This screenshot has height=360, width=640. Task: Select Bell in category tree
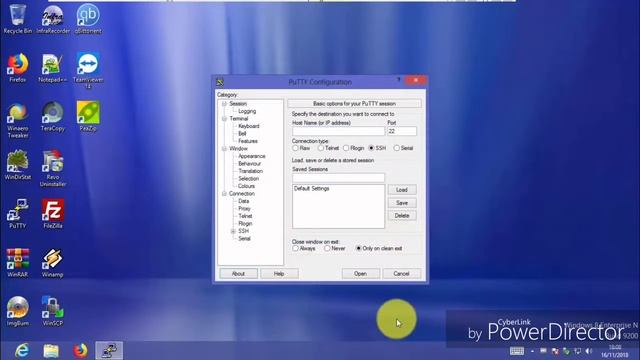click(x=242, y=134)
